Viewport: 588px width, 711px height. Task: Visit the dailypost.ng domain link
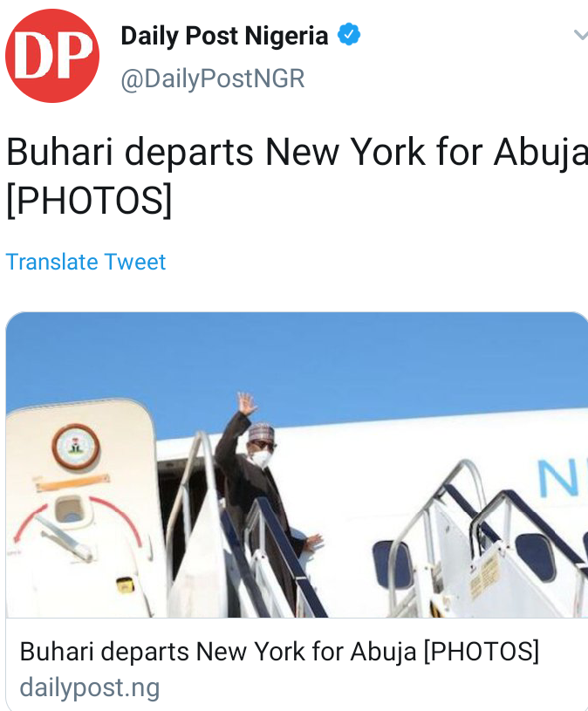(90, 687)
